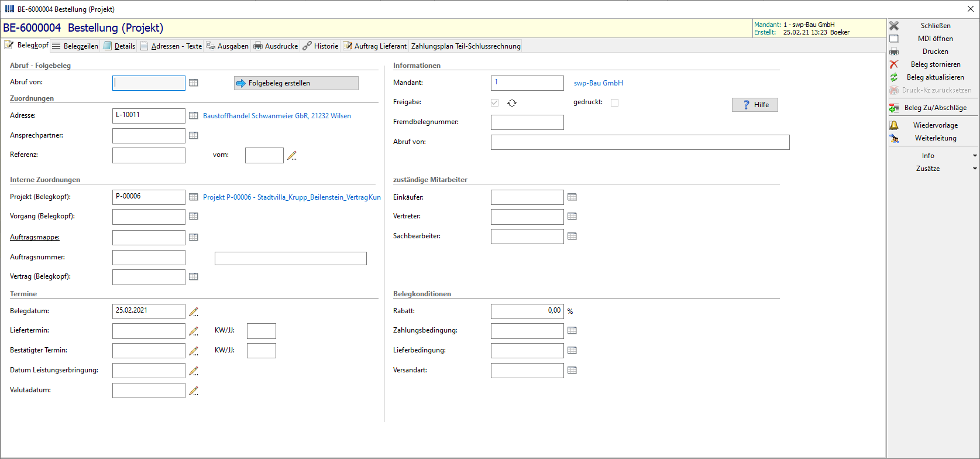Click the Schließen X icon in sidebar
980x459 pixels.
pos(894,26)
